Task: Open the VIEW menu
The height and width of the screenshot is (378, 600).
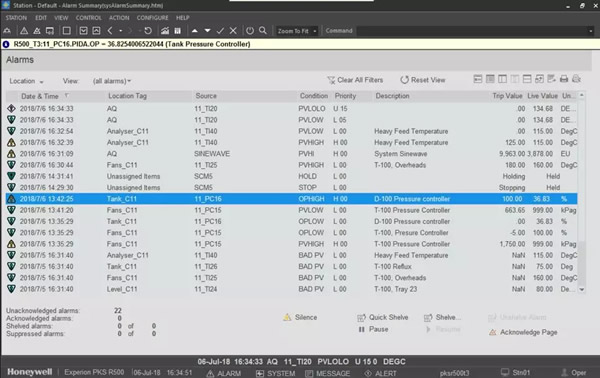Action: coord(61,18)
